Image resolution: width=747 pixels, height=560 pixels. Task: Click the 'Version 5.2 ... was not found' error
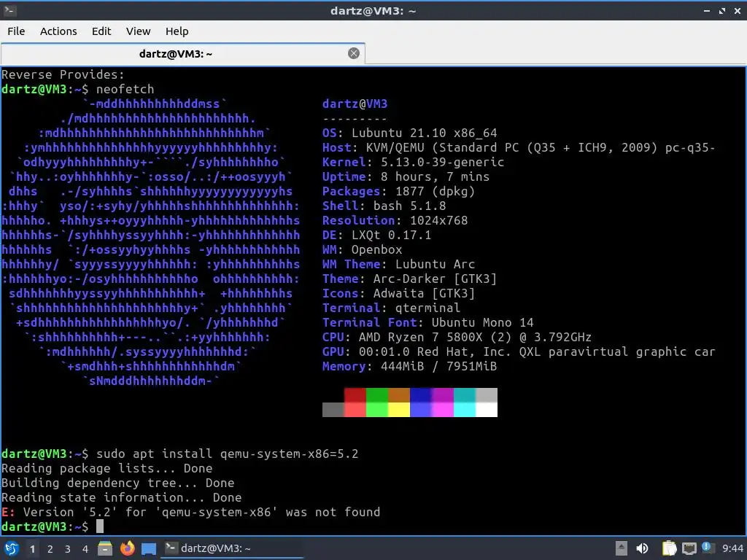[x=190, y=512]
